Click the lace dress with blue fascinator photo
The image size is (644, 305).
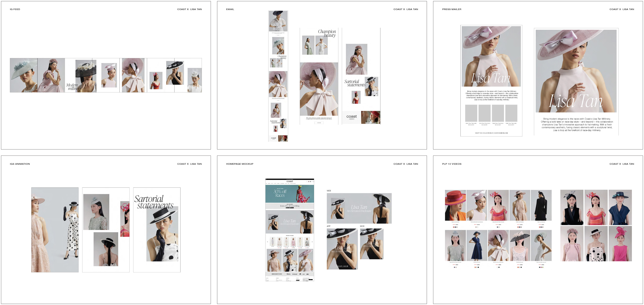coord(96,212)
